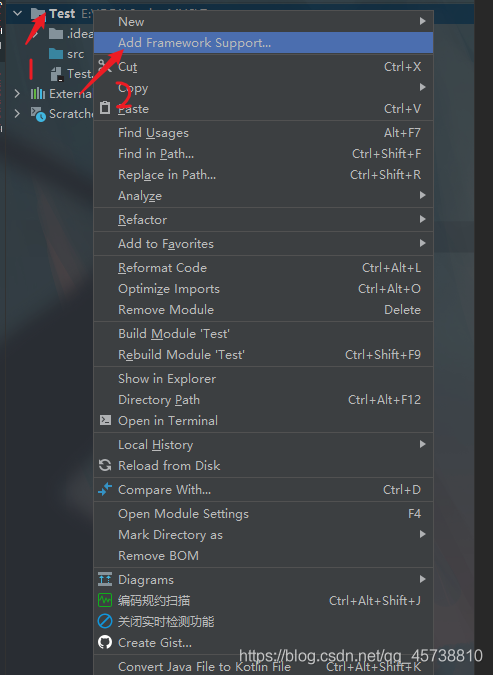Expand the External Libraries node

pos(17,93)
